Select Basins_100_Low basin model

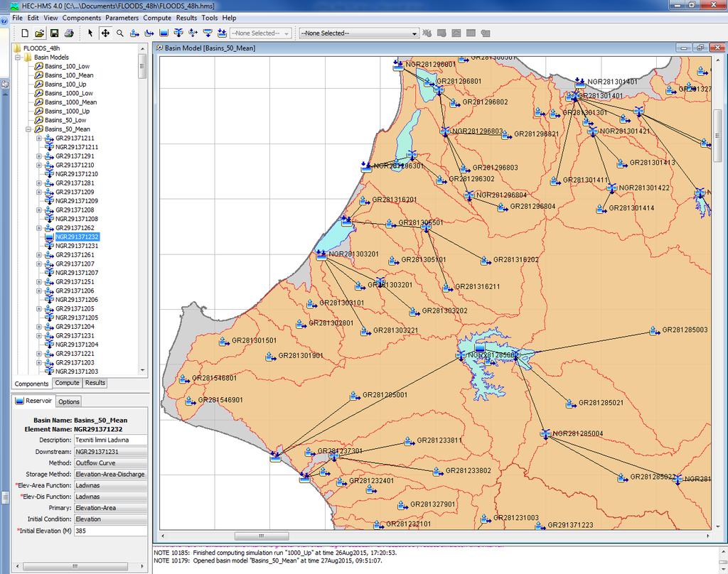[68, 66]
